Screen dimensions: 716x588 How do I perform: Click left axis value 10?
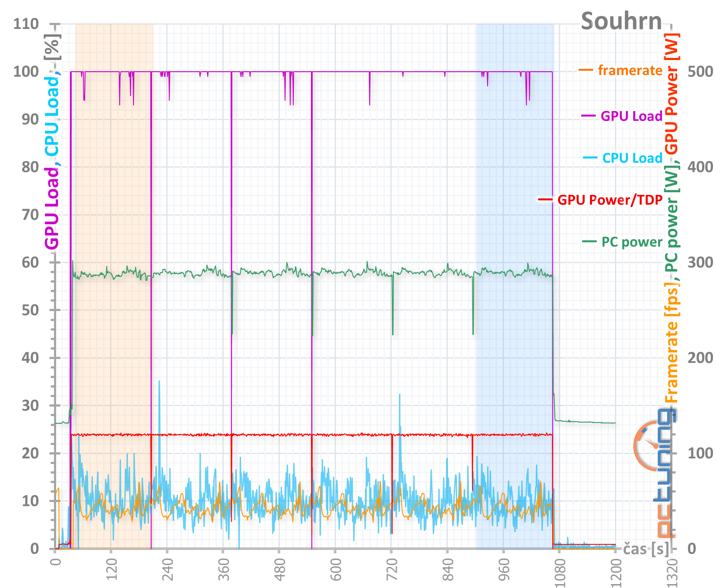point(30,501)
